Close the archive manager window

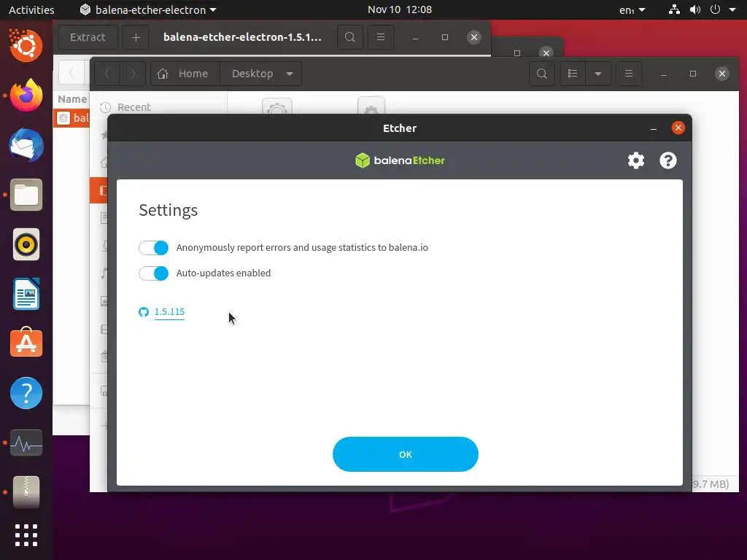(474, 37)
